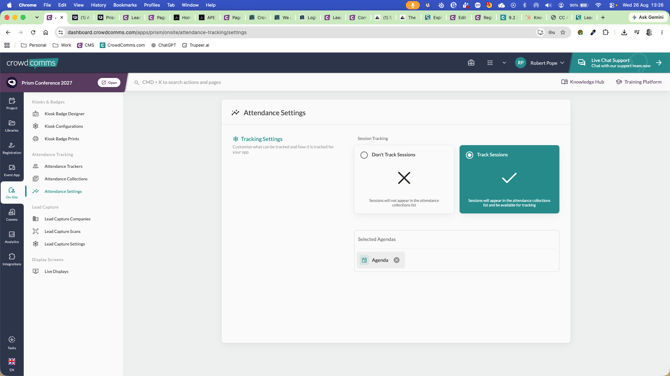Screen dimensions: 670x376
Task: Click the list view icon in top bar
Action: (x=490, y=63)
